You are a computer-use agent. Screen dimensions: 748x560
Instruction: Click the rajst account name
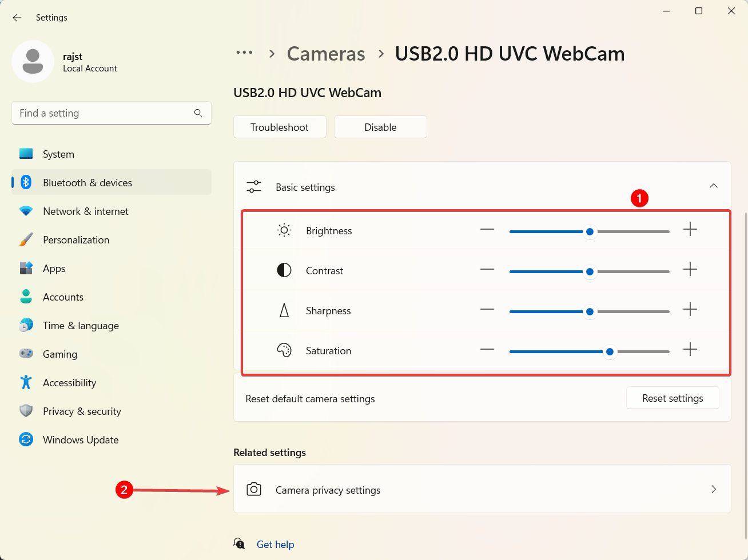pyautogui.click(x=73, y=57)
